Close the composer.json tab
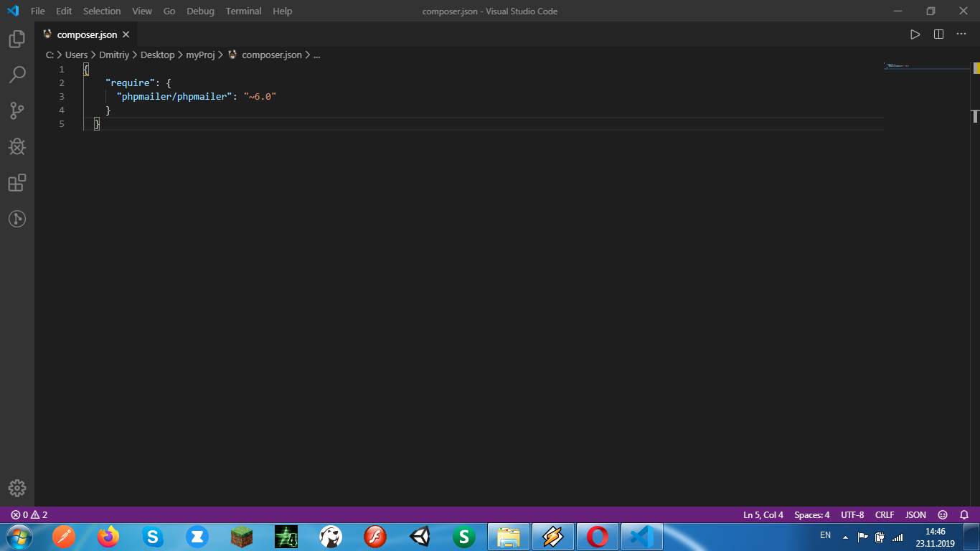The height and width of the screenshot is (551, 980). pyautogui.click(x=126, y=34)
